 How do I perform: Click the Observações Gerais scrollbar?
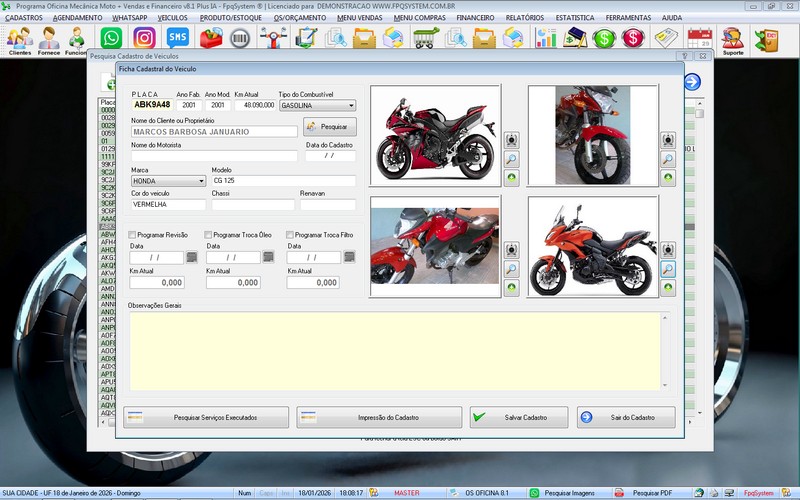(665, 350)
